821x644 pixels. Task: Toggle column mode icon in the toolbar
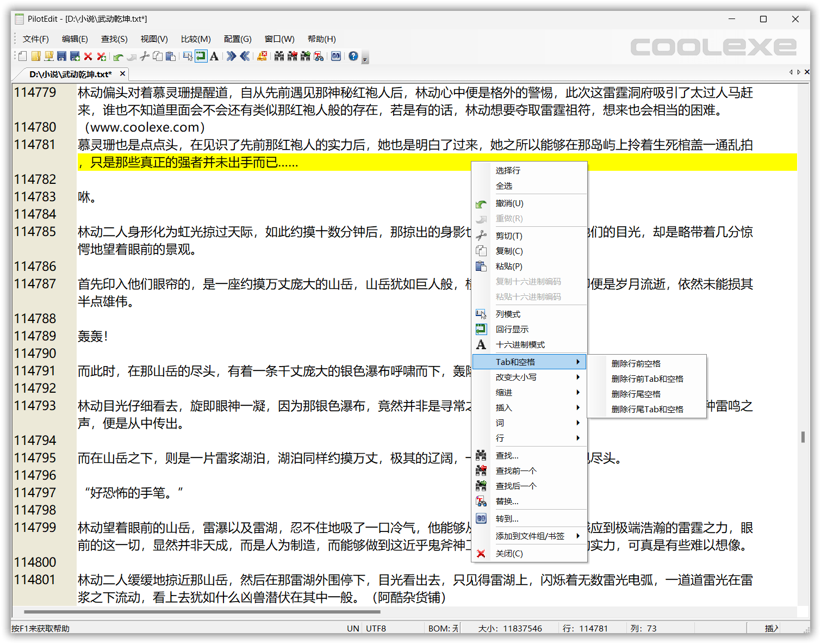(188, 56)
